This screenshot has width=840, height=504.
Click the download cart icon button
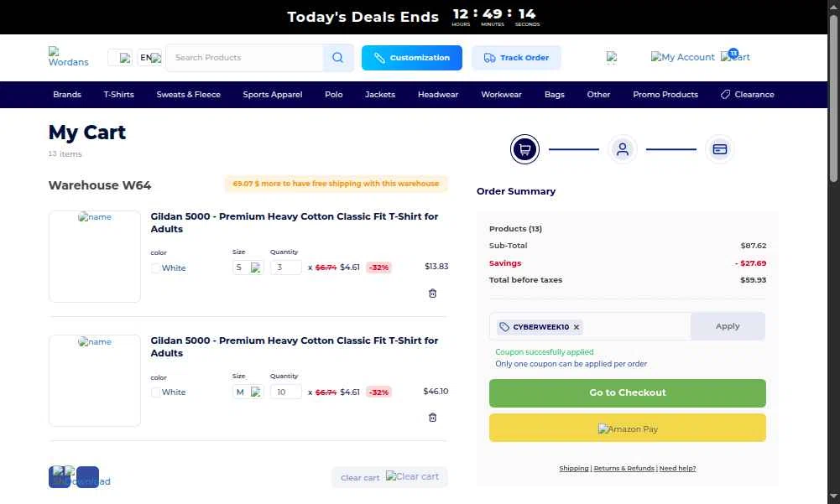coord(87,477)
